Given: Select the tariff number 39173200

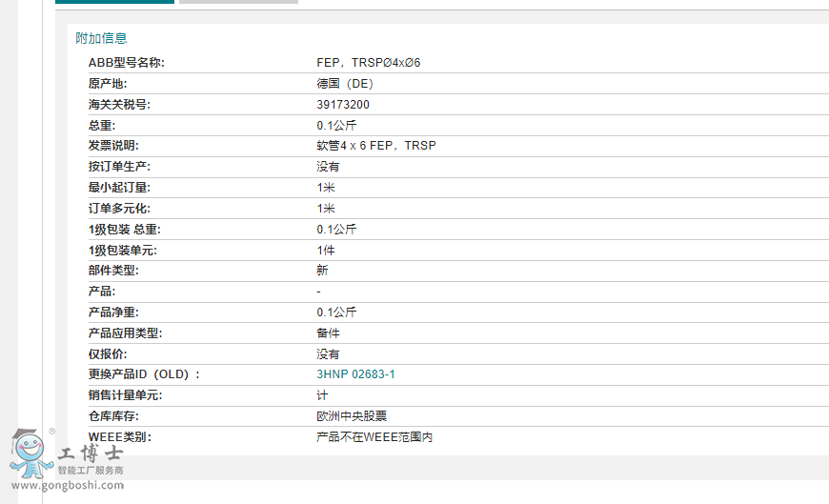Looking at the screenshot, I should [343, 105].
